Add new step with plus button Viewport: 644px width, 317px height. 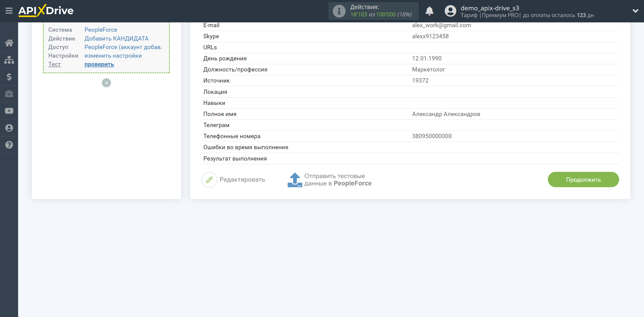pos(106,83)
